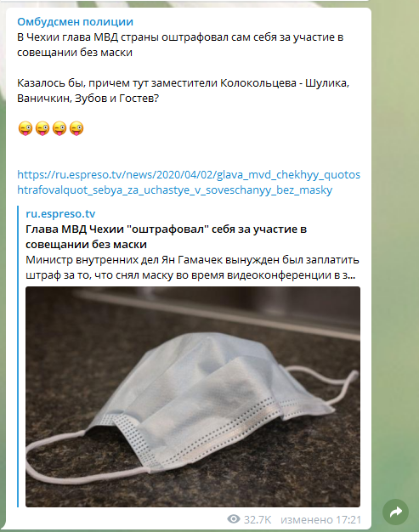Click the preview title line совещании без маски

point(86,244)
